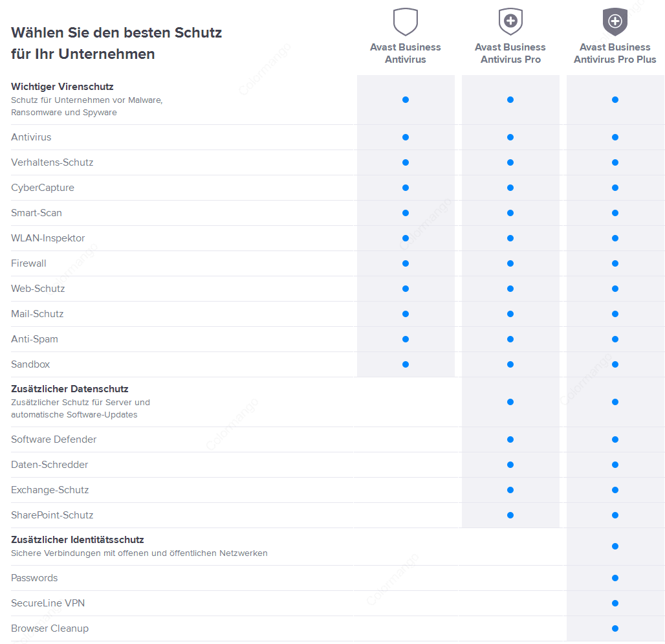Select the Firewall dot under Avast Business Antivirus
665x644 pixels.
pyautogui.click(x=406, y=263)
